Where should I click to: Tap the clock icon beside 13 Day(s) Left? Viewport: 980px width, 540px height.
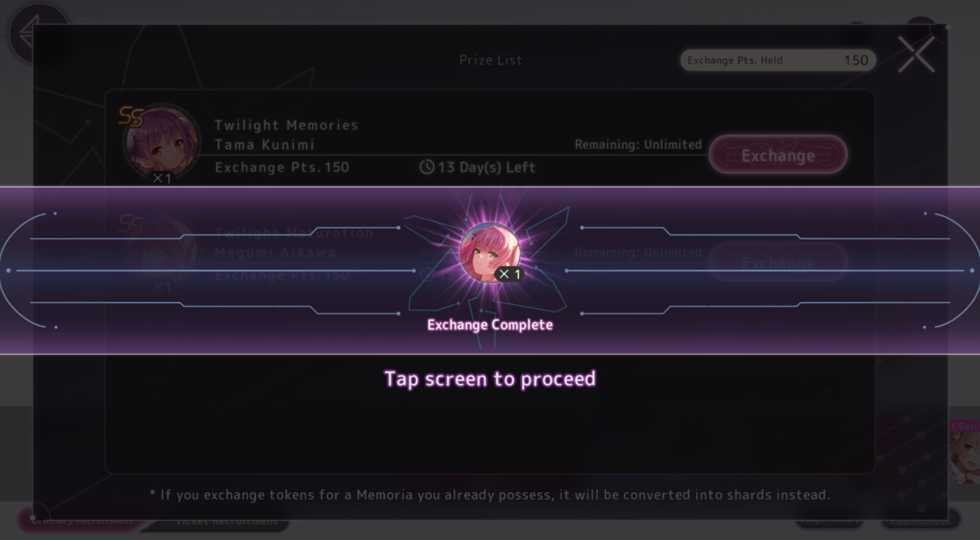coord(426,167)
